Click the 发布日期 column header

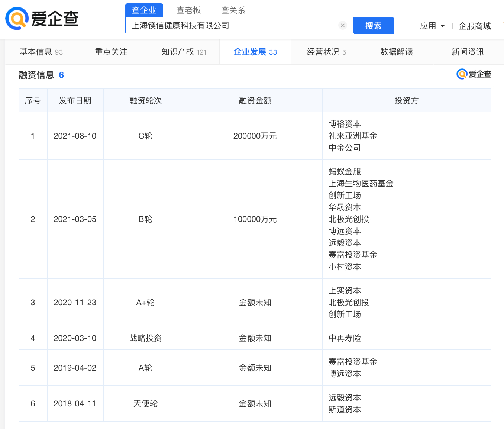[x=75, y=100]
